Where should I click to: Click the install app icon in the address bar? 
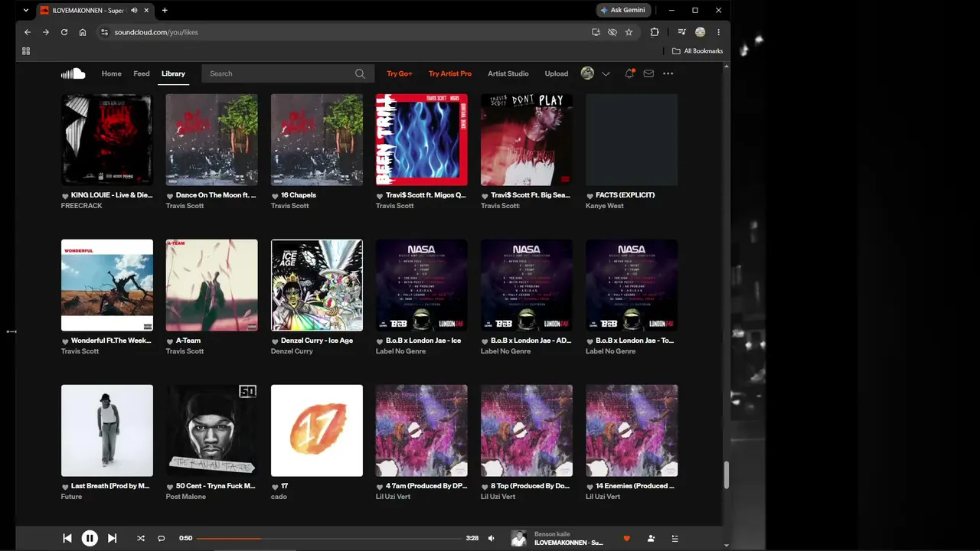(596, 32)
